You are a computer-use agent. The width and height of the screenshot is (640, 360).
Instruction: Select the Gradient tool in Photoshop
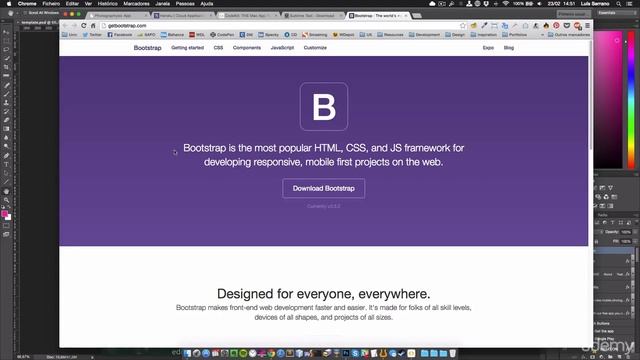tap(6, 129)
